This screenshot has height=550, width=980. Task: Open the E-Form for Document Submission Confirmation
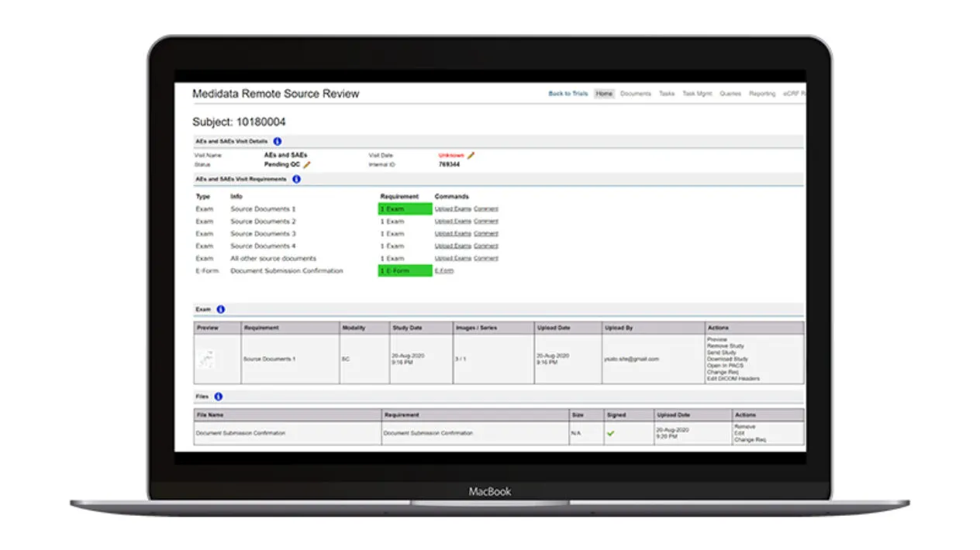[x=444, y=270]
